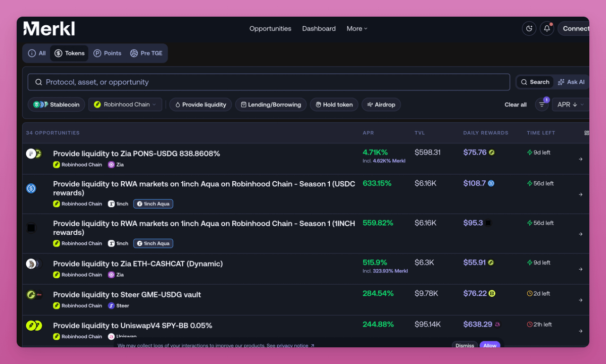The height and width of the screenshot is (364, 606).
Task: Click reward icon beside $638.29
Action: (x=497, y=325)
